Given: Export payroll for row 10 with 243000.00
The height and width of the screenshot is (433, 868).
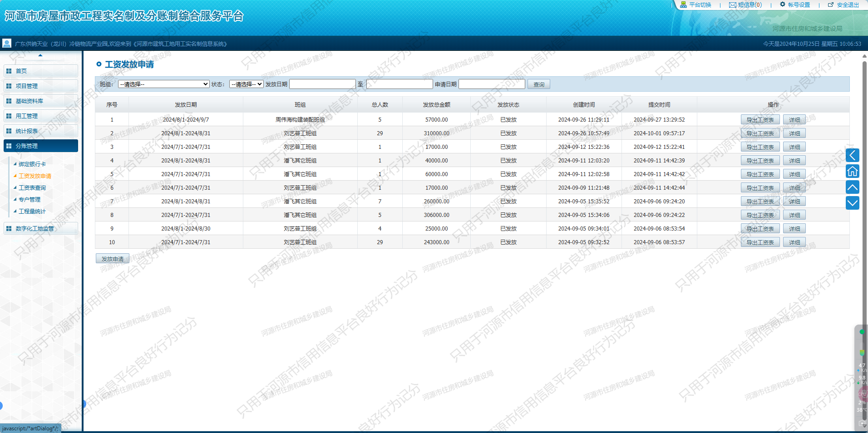Looking at the screenshot, I should tap(760, 242).
